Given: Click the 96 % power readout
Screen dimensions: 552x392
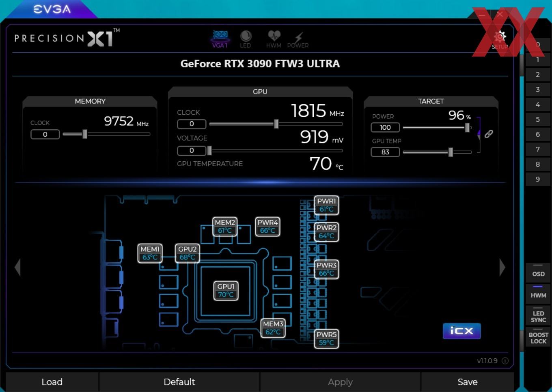Looking at the screenshot, I should pos(459,115).
